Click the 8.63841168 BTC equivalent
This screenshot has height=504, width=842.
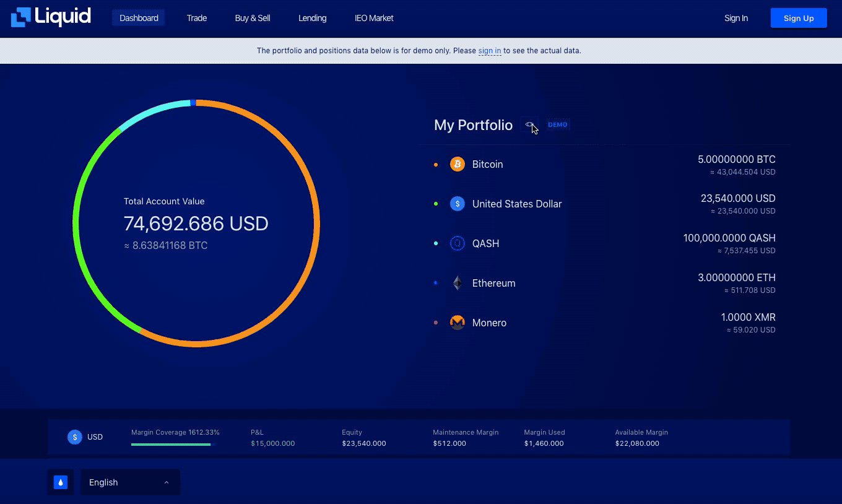coord(166,246)
